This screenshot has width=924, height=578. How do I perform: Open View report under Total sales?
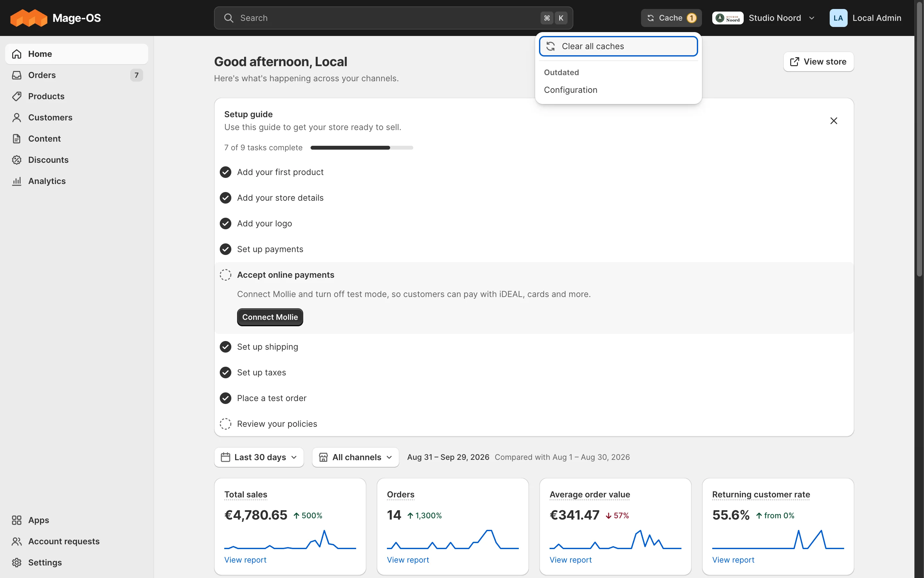245,560
